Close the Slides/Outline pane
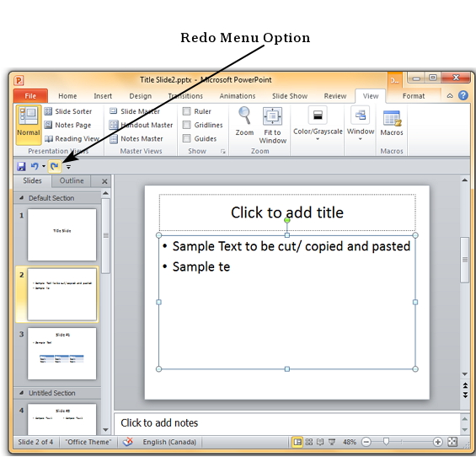This screenshot has height=457, width=476. [104, 181]
